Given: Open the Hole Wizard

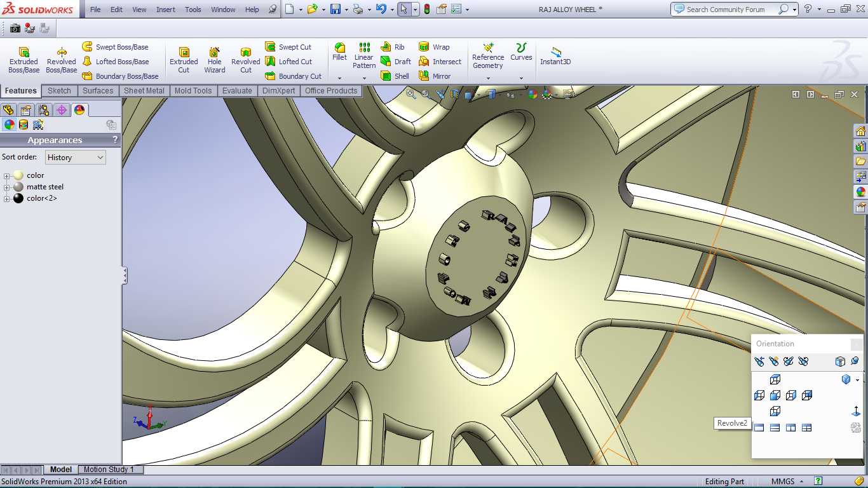Looking at the screenshot, I should pos(215,60).
